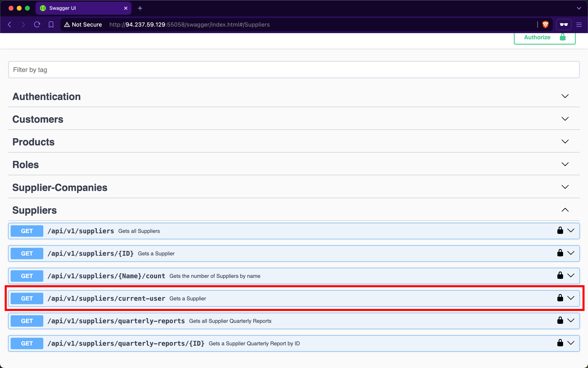588x368 pixels.
Task: Click the browser address bar URL
Action: pos(189,25)
